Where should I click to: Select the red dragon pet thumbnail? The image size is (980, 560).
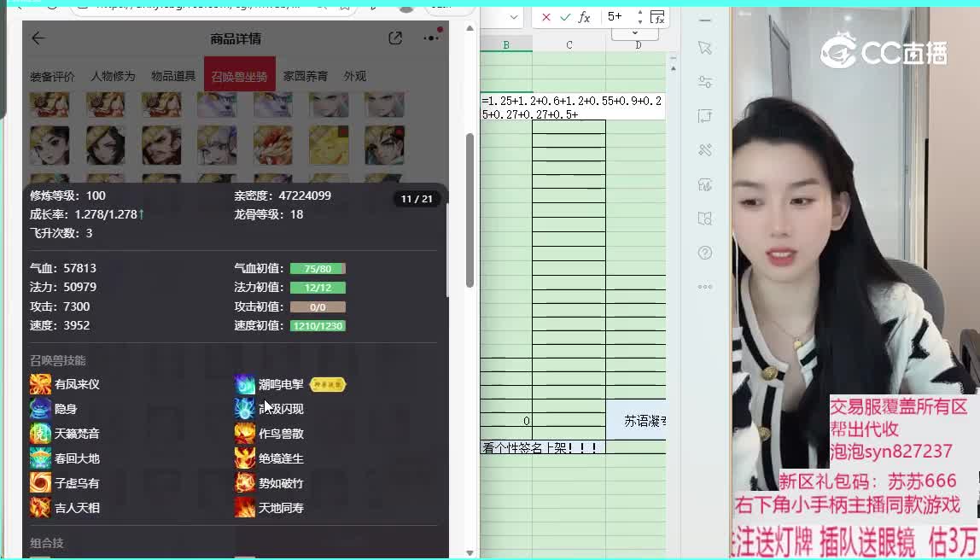click(x=273, y=145)
